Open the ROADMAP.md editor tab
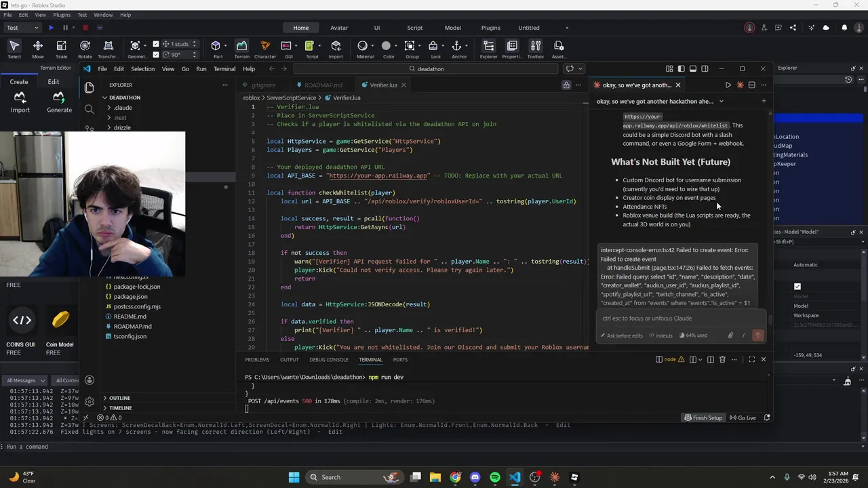Image resolution: width=868 pixels, height=488 pixels. pos(323,85)
